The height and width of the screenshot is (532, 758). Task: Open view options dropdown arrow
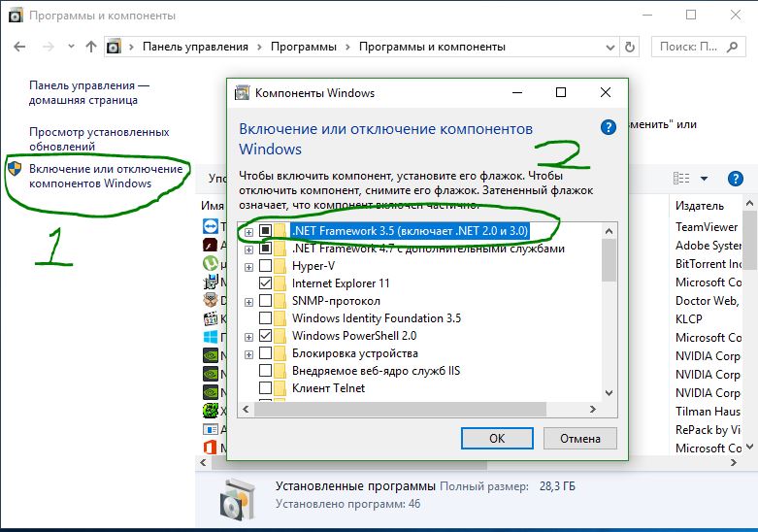tap(704, 179)
